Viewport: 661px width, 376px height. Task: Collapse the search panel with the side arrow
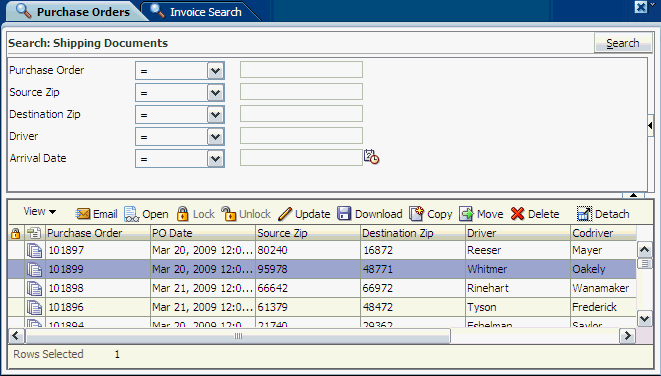click(650, 126)
